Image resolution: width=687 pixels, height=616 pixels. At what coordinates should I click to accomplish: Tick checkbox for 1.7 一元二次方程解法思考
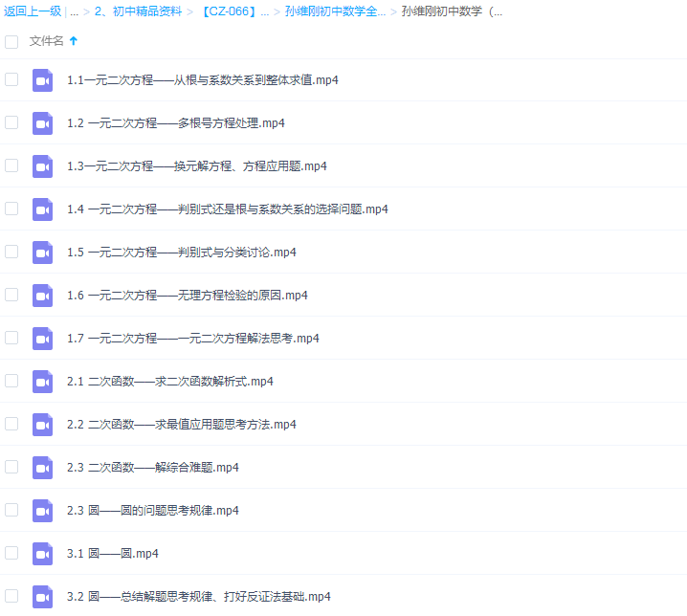click(11, 338)
